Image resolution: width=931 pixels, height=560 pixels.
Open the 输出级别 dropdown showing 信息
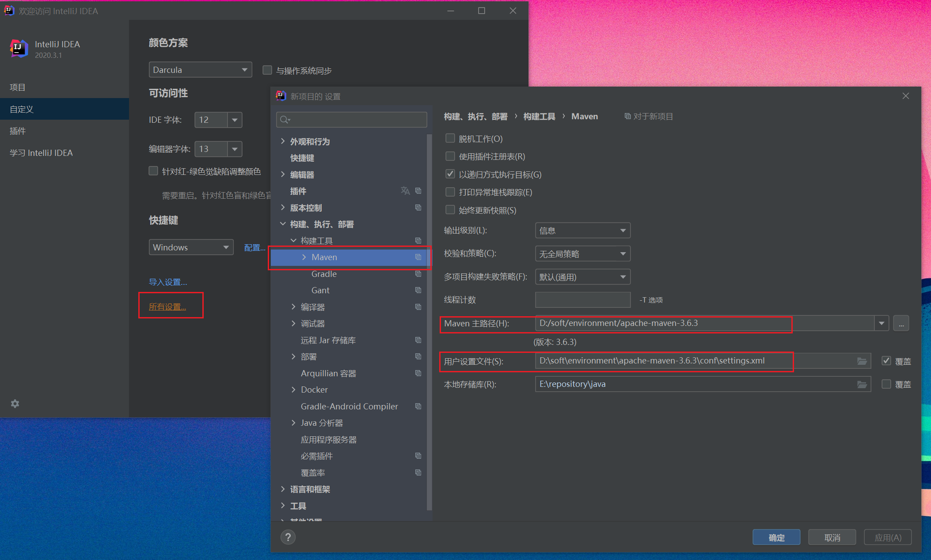pos(582,231)
